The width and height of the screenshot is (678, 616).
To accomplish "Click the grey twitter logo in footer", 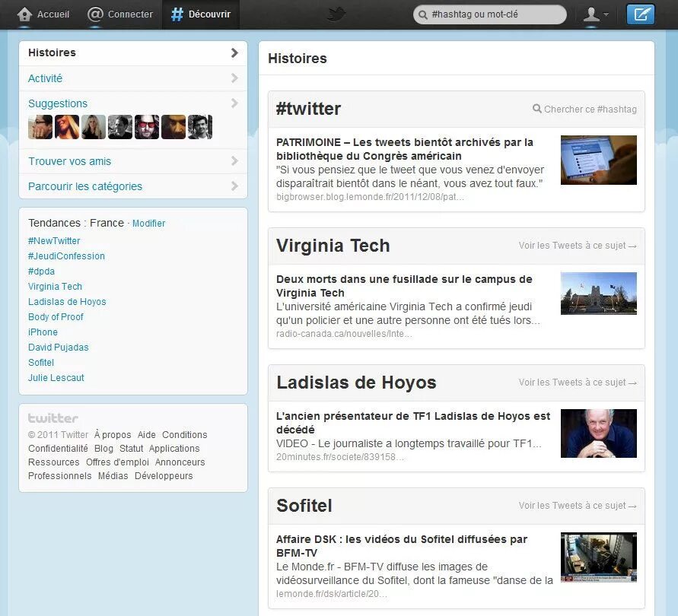I will (x=53, y=418).
